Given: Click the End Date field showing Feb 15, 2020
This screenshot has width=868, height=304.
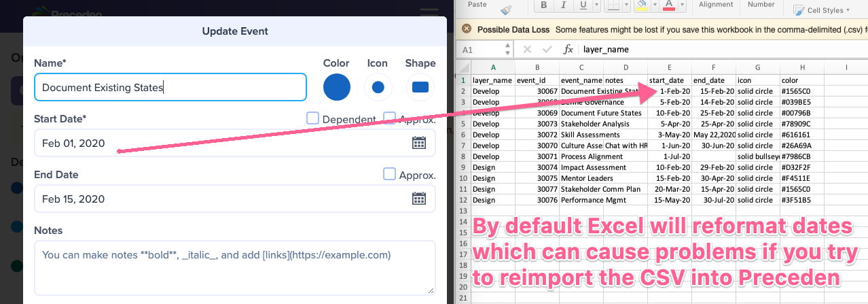Looking at the screenshot, I should [235, 199].
